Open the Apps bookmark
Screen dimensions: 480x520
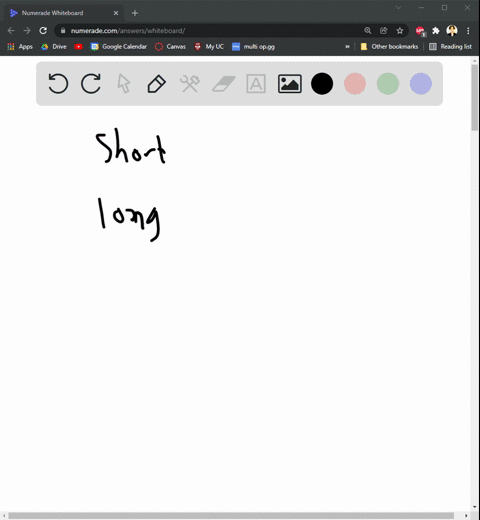pos(20,47)
